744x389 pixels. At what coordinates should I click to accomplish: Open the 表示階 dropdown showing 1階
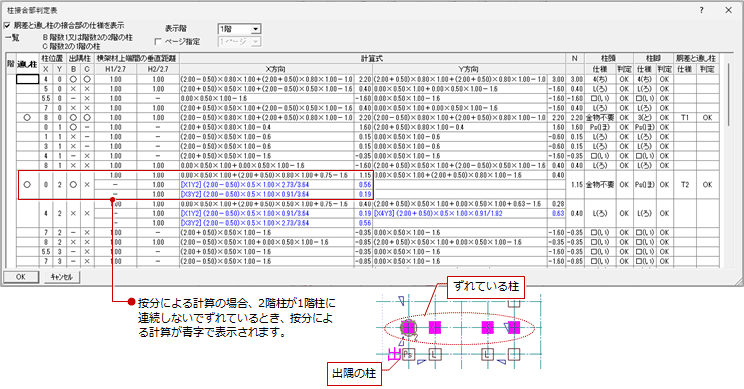[239, 29]
